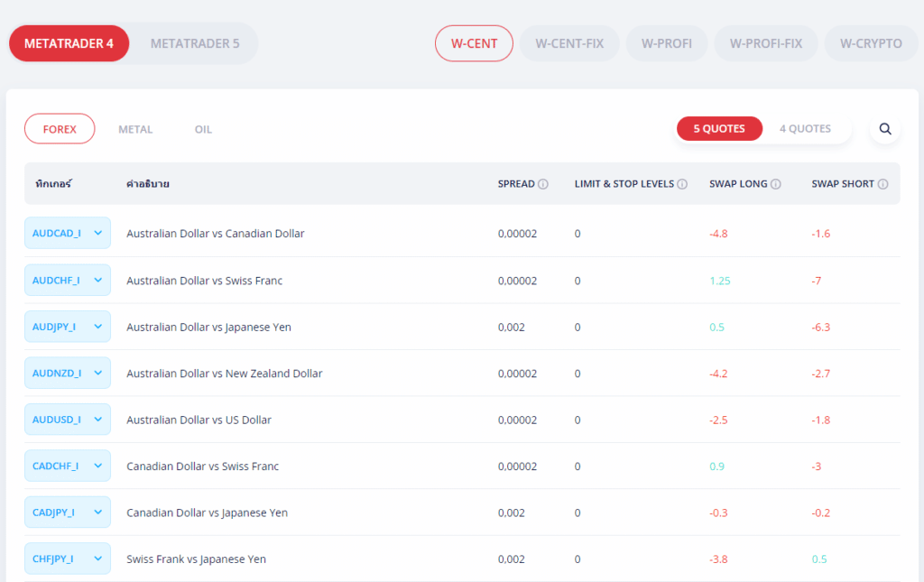Click the LIMIT & STOP LEVELS header
The image size is (924, 582).
624,184
